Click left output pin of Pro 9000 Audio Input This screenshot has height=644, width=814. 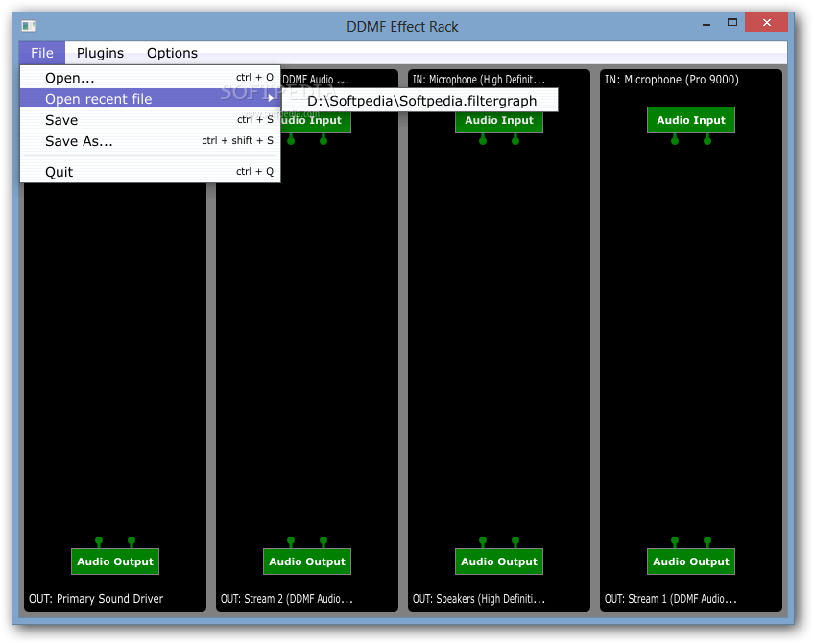tap(675, 139)
